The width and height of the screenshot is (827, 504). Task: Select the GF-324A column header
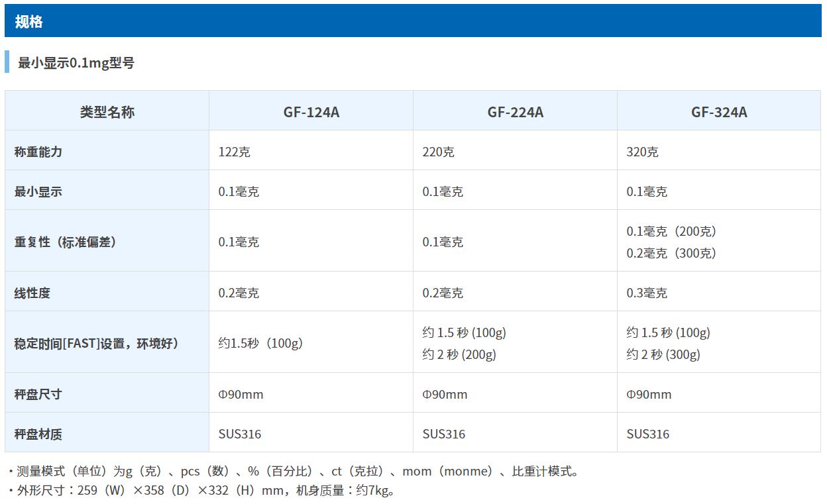coord(718,112)
